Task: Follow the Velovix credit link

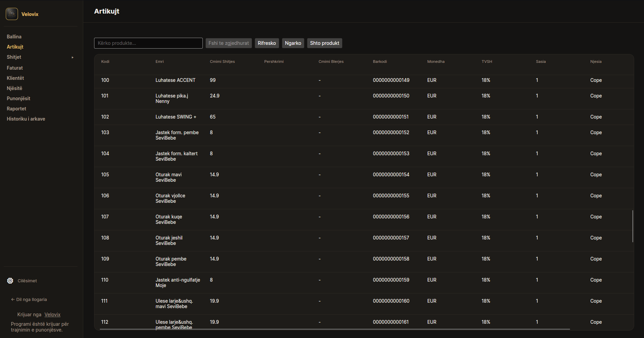Action: pos(52,315)
